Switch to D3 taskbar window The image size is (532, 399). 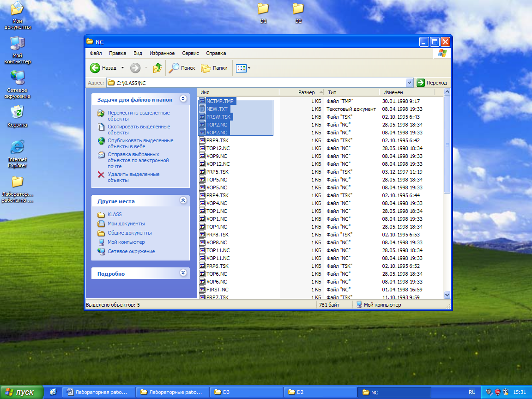tap(246, 392)
